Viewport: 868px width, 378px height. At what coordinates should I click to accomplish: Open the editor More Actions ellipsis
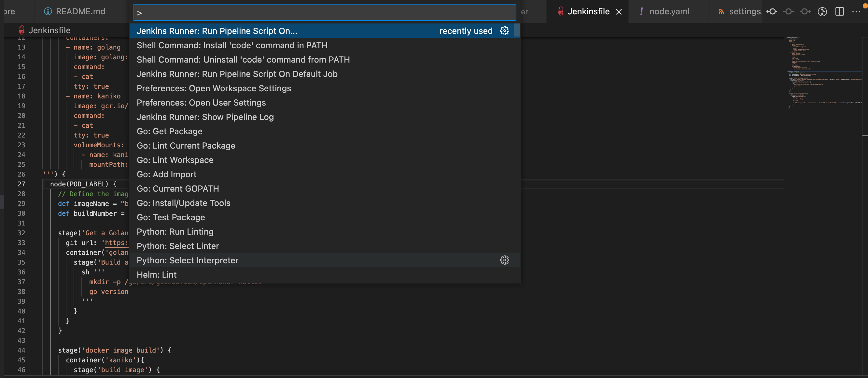[x=856, y=11]
